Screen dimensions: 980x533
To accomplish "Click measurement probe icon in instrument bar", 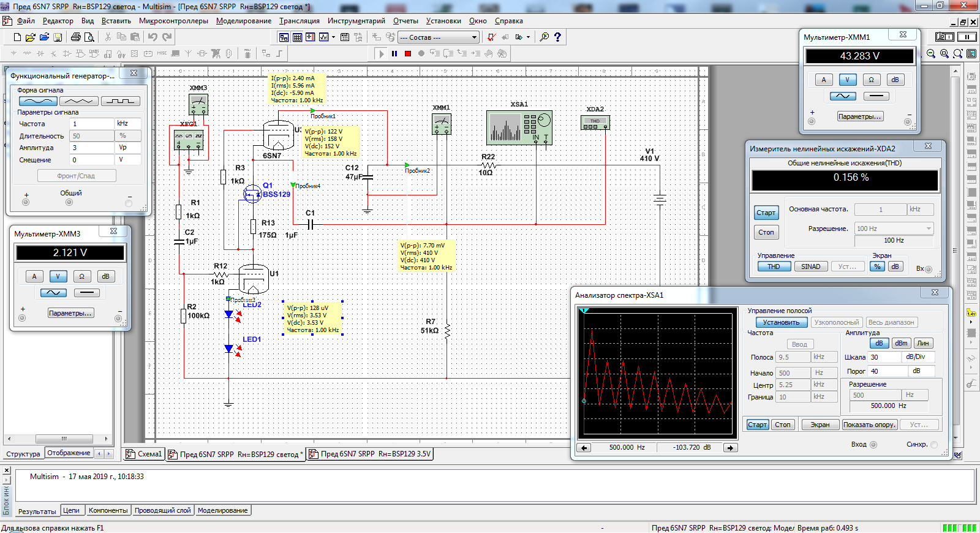I will pos(971,313).
